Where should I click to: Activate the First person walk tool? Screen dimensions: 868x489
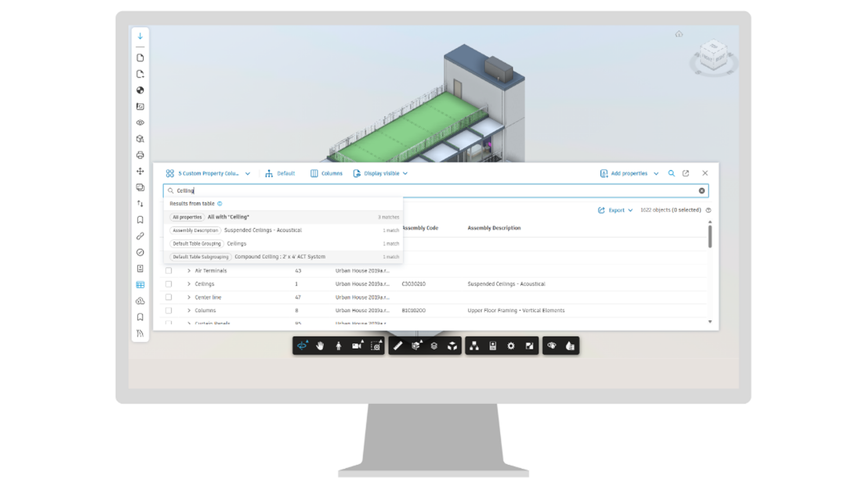pyautogui.click(x=338, y=346)
